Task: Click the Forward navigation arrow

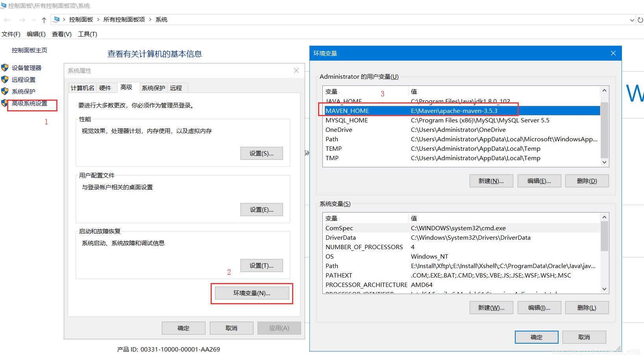Action: pos(22,20)
